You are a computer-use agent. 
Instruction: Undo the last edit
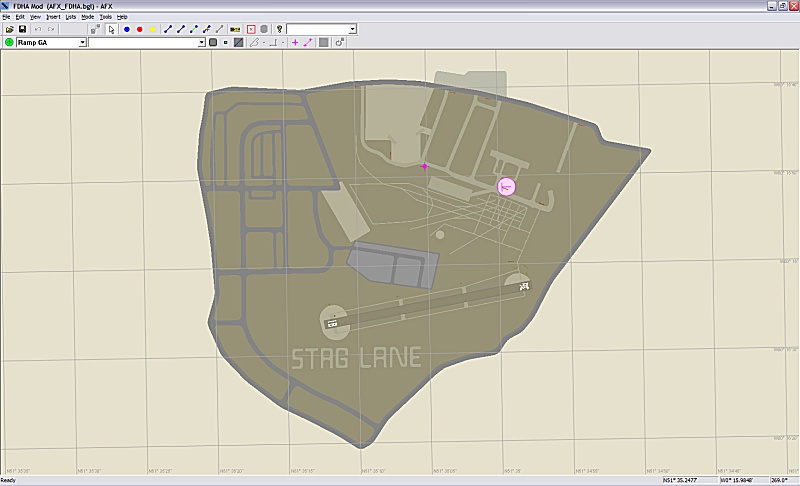tap(38, 30)
